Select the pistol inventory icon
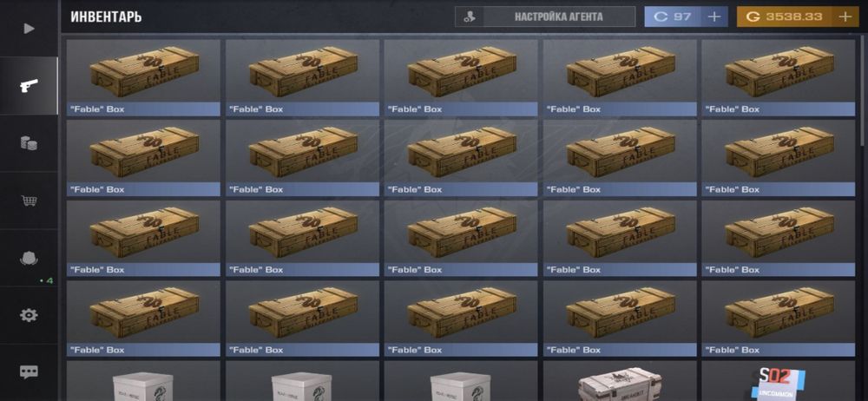This screenshot has width=868, height=401. [x=29, y=86]
